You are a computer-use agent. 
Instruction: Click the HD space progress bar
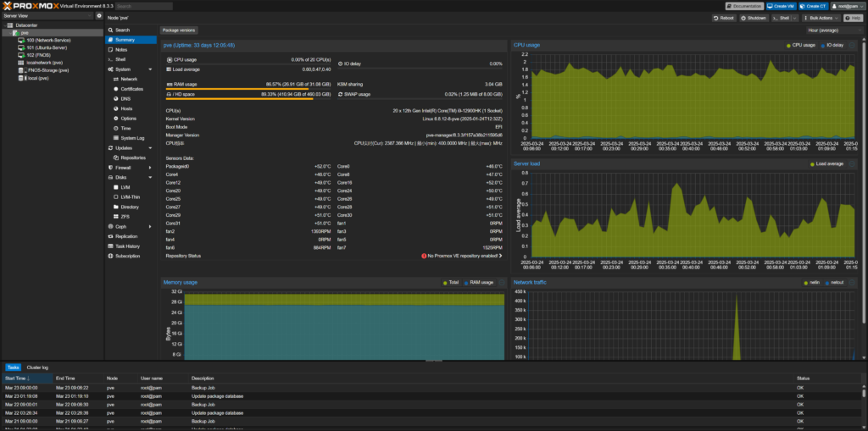point(248,99)
